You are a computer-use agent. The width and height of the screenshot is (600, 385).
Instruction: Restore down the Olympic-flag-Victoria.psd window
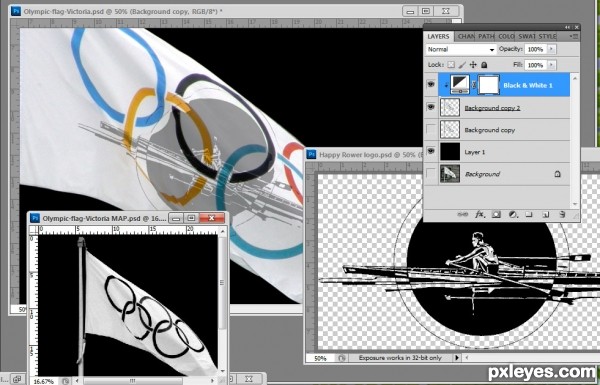pos(426,11)
